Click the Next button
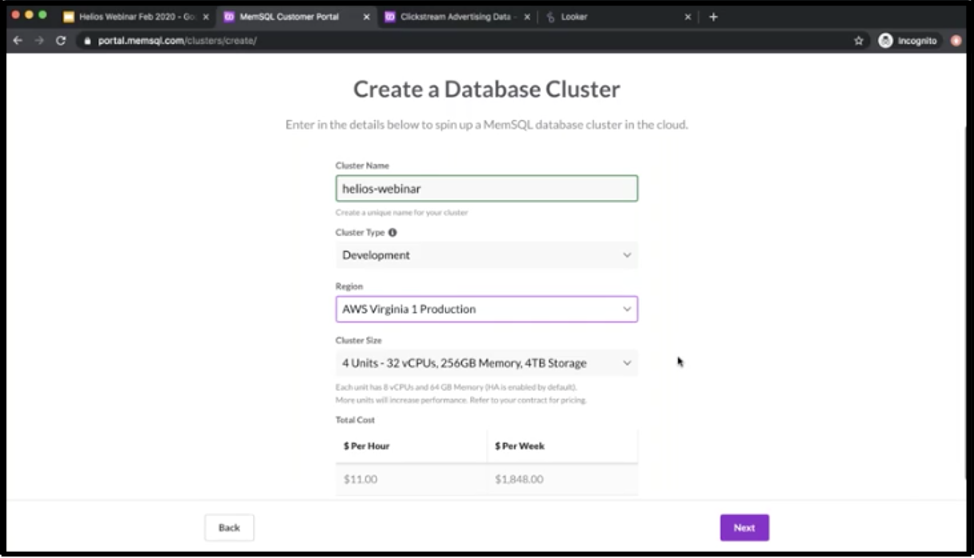This screenshot has width=974, height=558. click(x=744, y=528)
